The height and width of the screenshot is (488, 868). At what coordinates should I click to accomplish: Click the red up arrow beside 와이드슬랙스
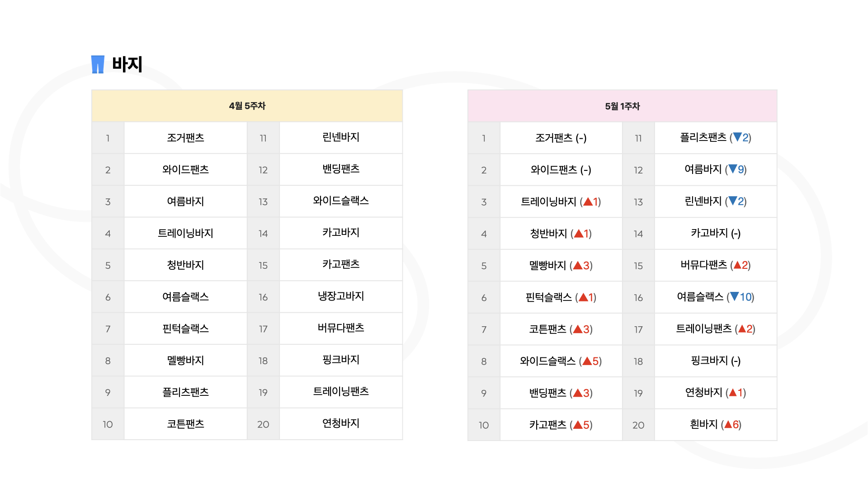click(587, 361)
